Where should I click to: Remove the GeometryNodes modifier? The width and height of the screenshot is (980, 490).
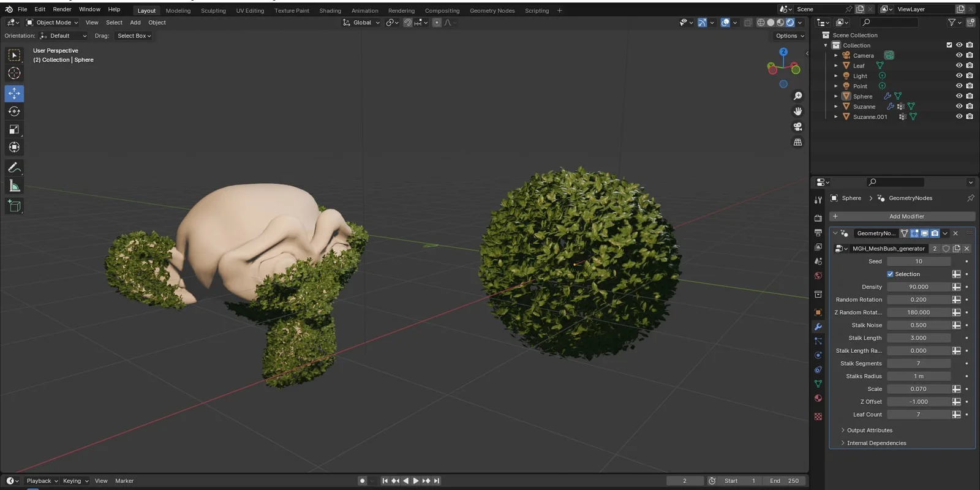coord(956,233)
